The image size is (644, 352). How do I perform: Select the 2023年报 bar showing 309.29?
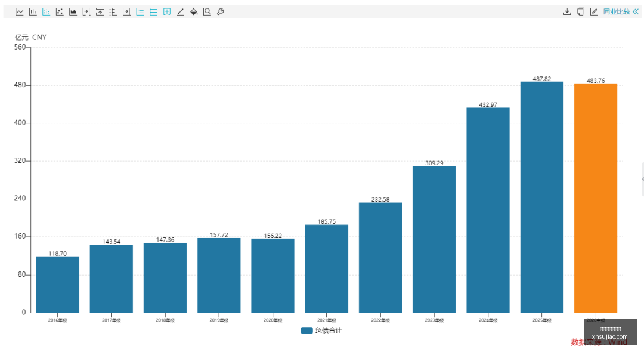pos(434,239)
